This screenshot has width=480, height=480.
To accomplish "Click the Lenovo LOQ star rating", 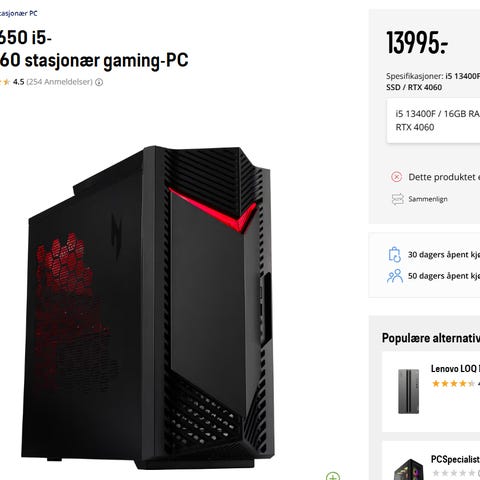I will coord(455,384).
